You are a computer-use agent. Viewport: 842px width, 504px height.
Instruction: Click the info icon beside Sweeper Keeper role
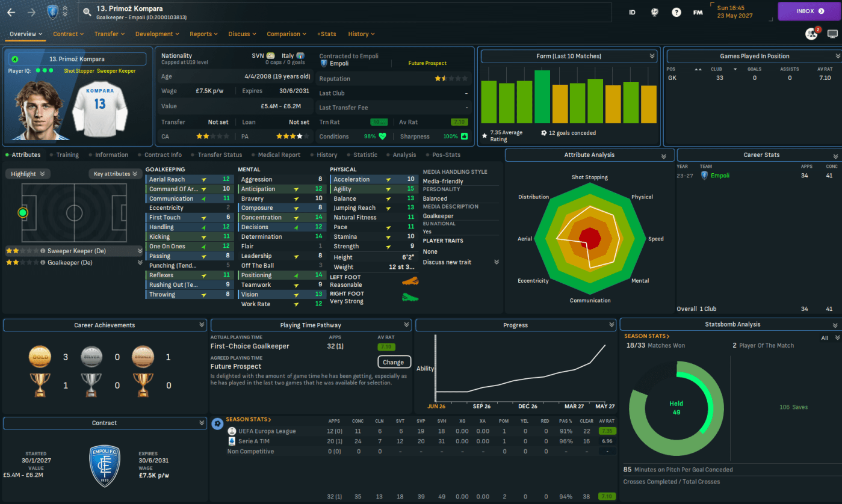pos(43,251)
